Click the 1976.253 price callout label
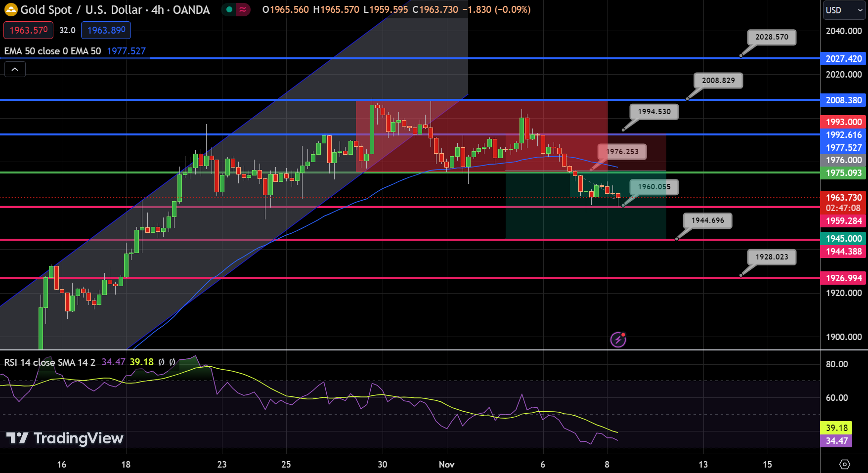The image size is (868, 473). click(622, 152)
